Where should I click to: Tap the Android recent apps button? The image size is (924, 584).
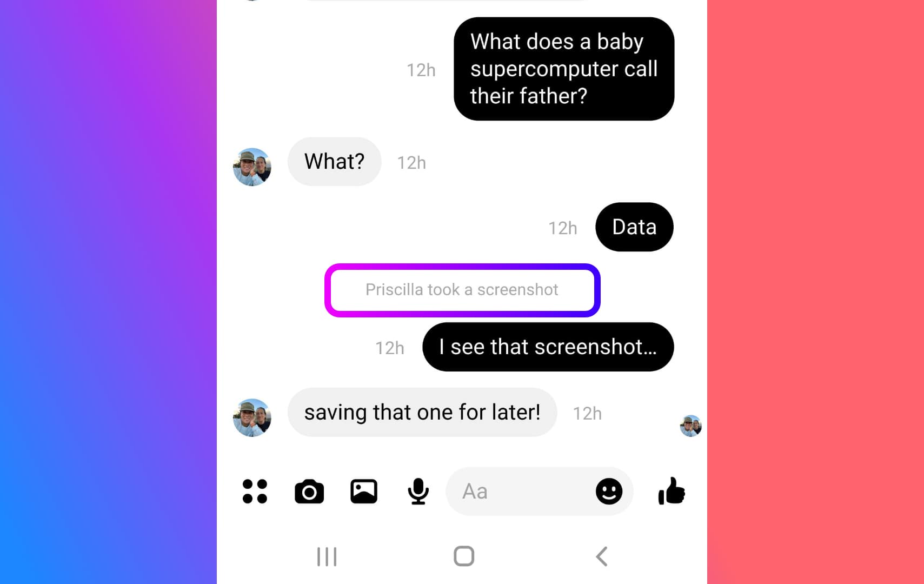pyautogui.click(x=327, y=556)
